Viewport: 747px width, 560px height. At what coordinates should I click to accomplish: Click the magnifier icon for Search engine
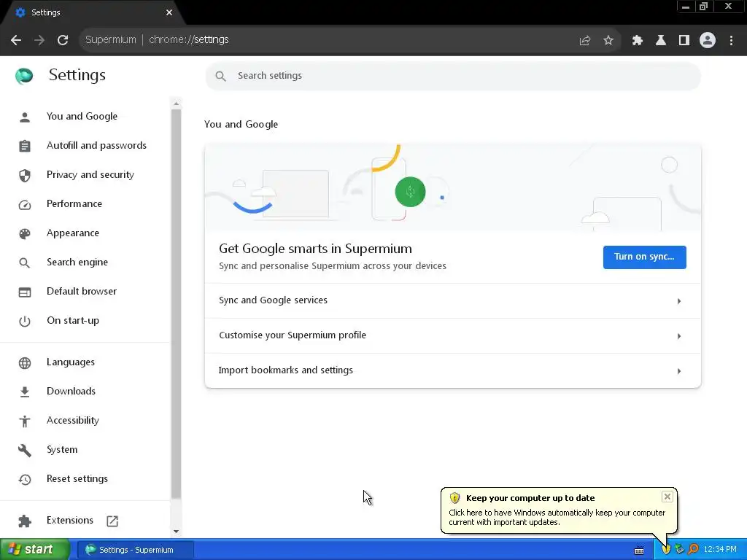pyautogui.click(x=25, y=262)
